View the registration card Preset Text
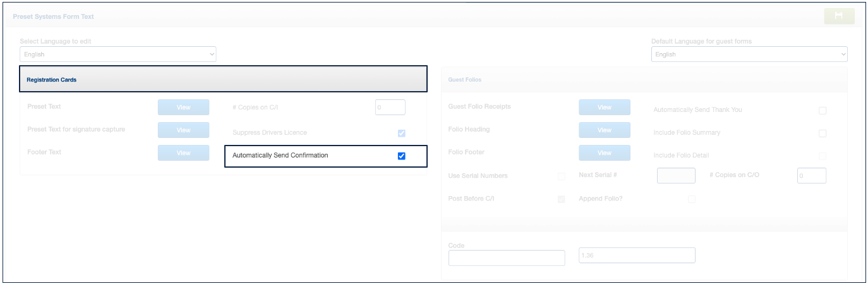 coord(183,108)
